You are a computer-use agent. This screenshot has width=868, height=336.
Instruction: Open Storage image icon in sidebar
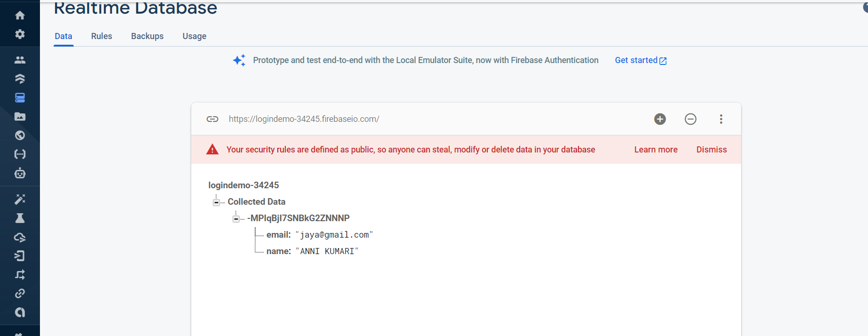20,117
